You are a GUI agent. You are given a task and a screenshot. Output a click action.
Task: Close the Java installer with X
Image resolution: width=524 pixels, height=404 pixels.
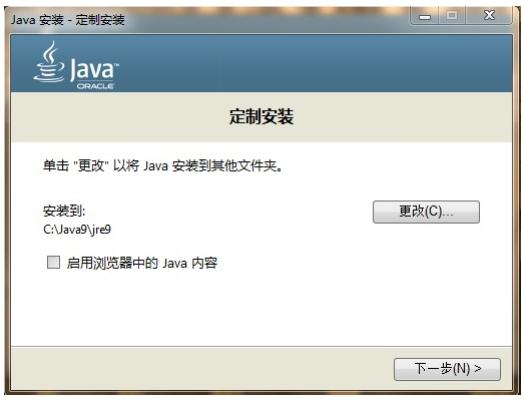tap(489, 16)
